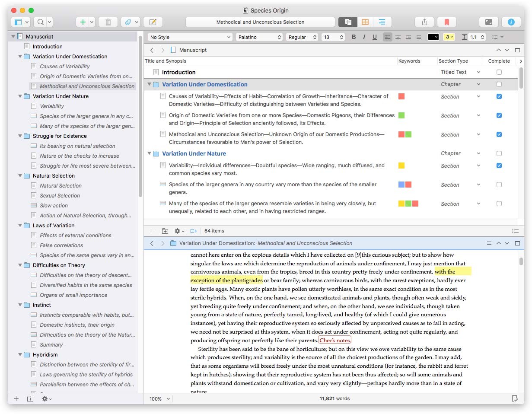Justify text alignment
Image resolution: width=532 pixels, height=414 pixels.
[x=419, y=37]
